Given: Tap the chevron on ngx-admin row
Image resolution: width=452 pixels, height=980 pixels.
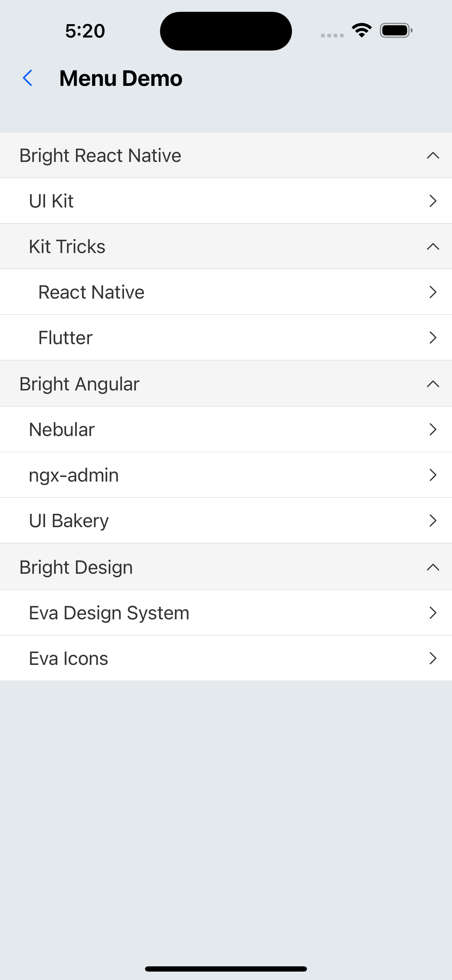Looking at the screenshot, I should 433,475.
